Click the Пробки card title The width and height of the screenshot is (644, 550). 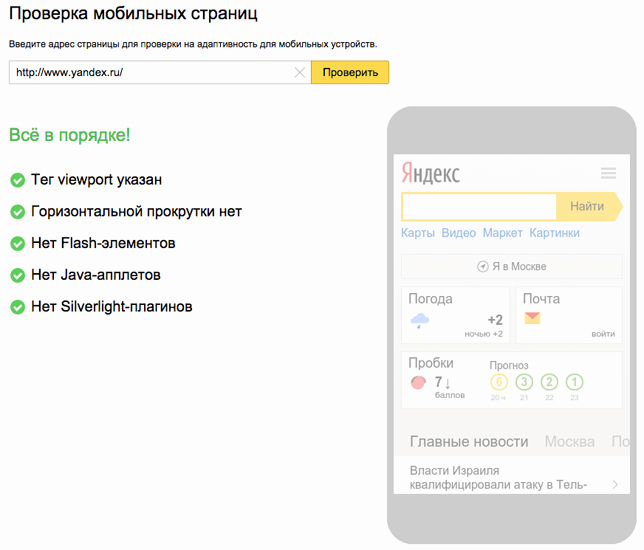pos(431,363)
